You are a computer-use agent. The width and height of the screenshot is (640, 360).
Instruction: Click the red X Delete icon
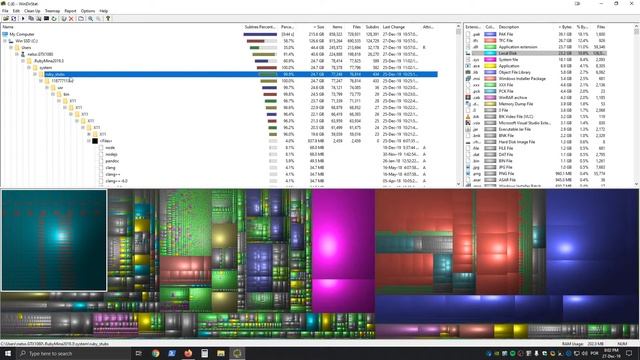(71, 18)
